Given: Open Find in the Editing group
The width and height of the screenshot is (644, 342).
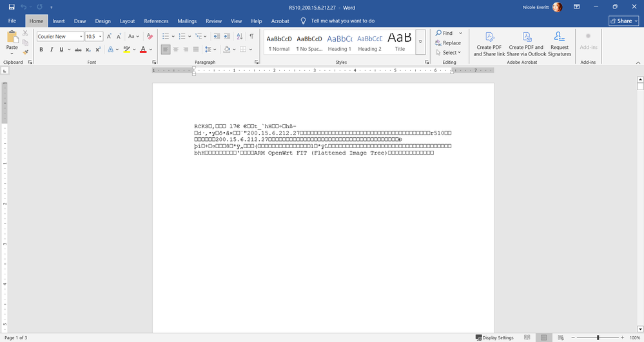Looking at the screenshot, I should [444, 33].
